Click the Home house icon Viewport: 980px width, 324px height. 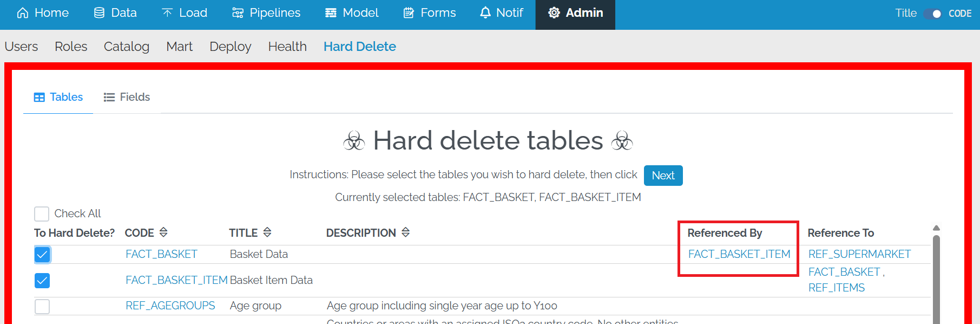pyautogui.click(x=23, y=13)
